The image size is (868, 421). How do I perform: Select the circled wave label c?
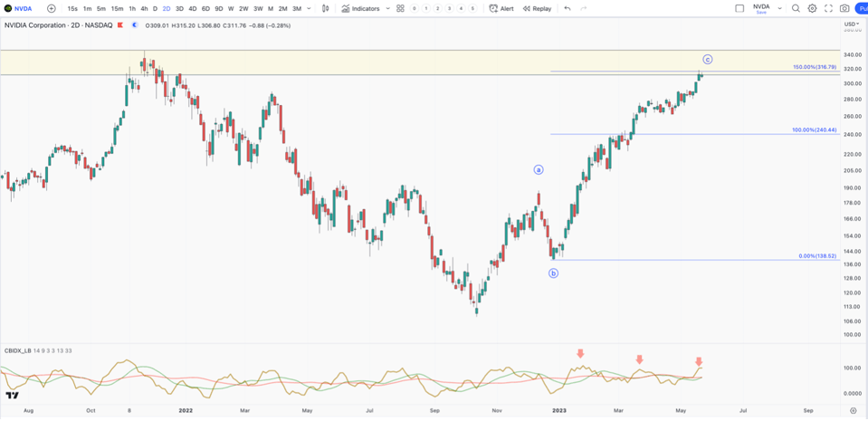tap(708, 59)
